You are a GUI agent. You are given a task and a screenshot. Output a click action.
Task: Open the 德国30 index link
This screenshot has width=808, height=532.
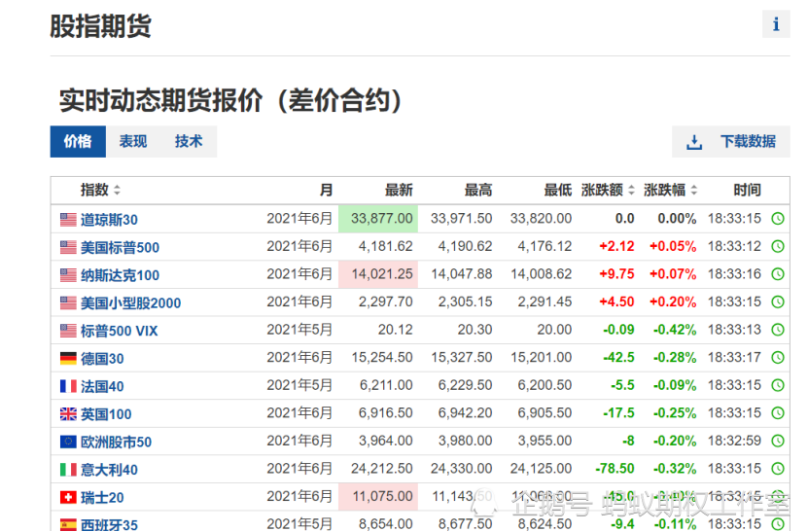click(102, 359)
